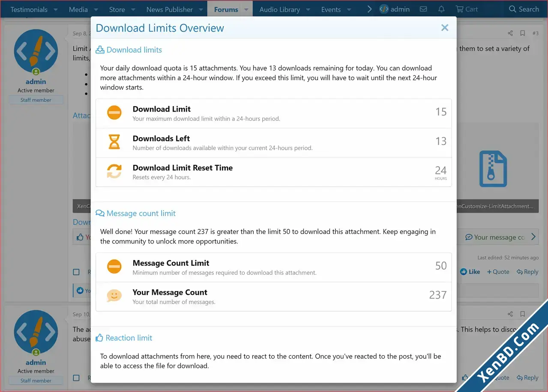Click the Message Count Limit value 50

[441, 266]
